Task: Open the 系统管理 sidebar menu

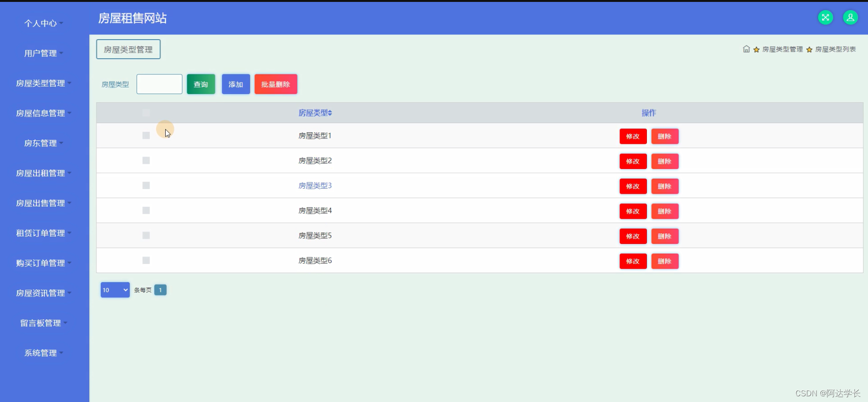Action: tap(43, 353)
